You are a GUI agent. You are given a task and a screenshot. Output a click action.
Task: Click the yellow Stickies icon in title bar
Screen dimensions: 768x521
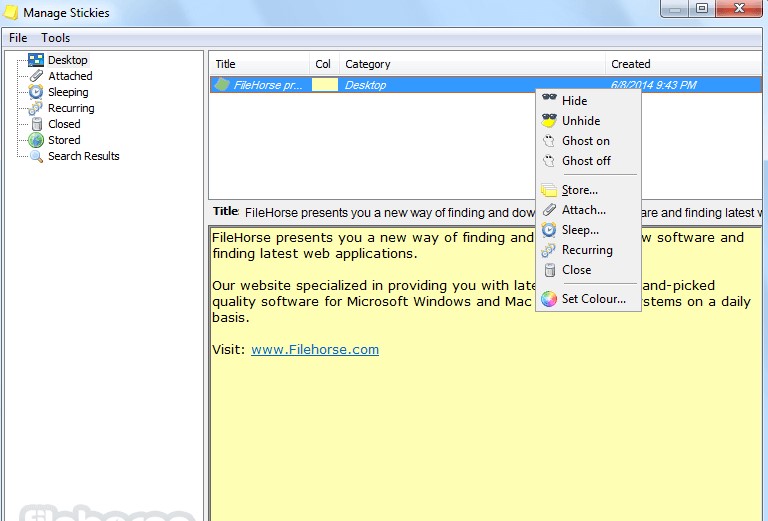pyautogui.click(x=11, y=12)
